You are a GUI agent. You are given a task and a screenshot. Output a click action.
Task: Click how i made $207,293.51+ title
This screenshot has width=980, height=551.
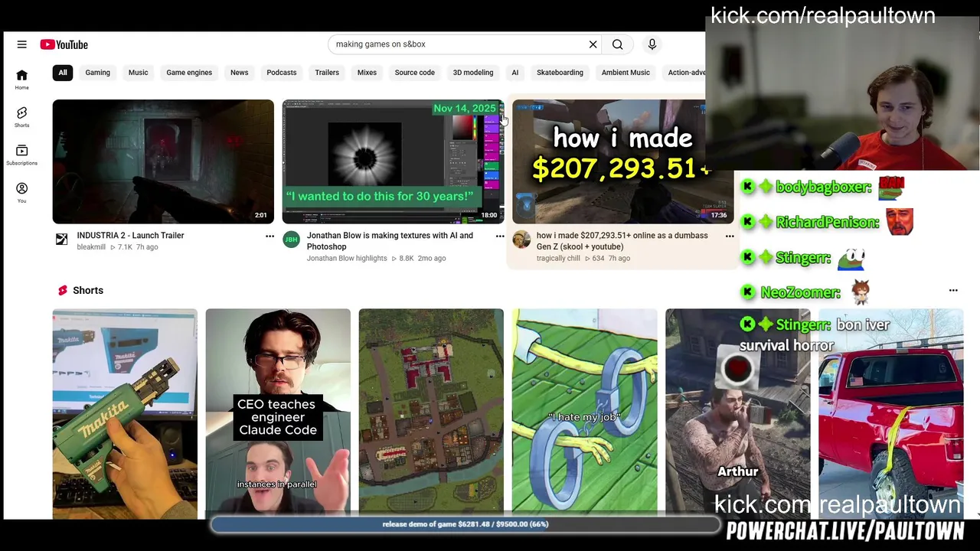coord(622,241)
